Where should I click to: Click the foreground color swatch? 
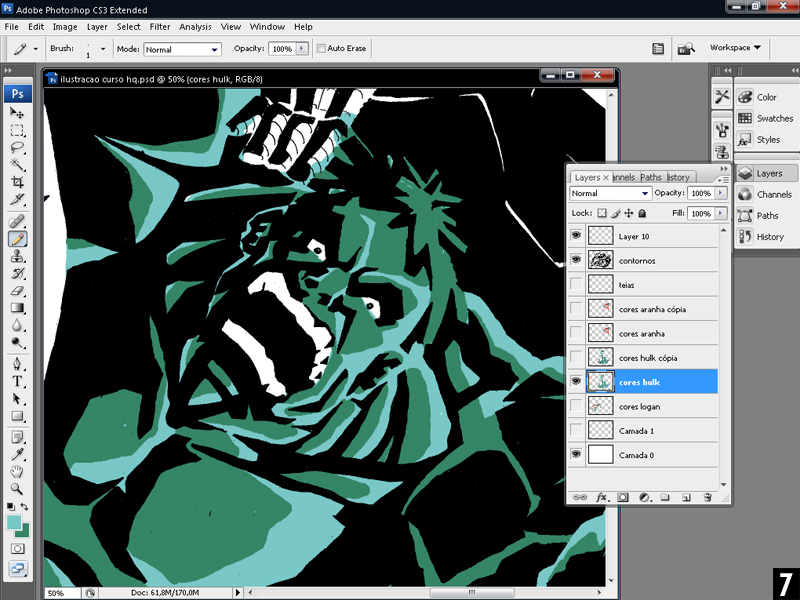(14, 523)
